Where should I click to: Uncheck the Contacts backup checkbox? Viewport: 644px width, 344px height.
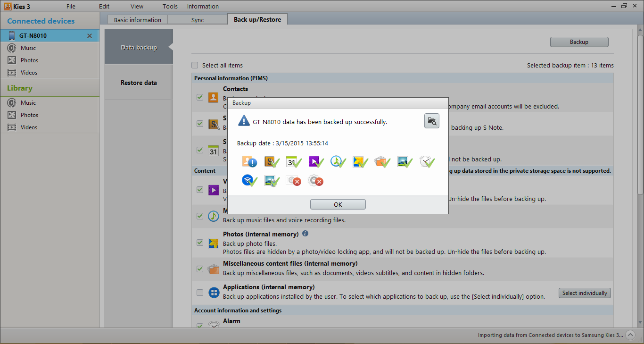click(200, 97)
